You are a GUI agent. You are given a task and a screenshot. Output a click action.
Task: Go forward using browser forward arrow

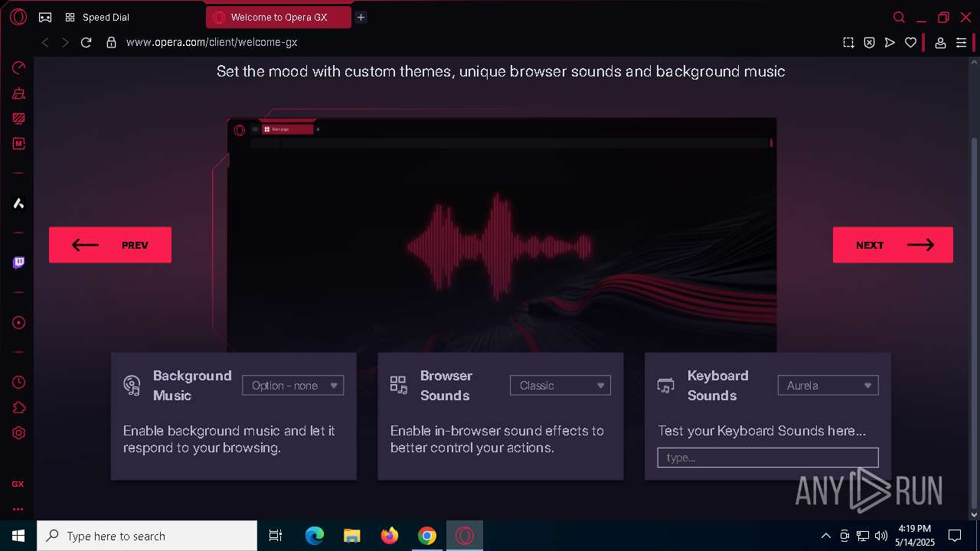(x=65, y=43)
